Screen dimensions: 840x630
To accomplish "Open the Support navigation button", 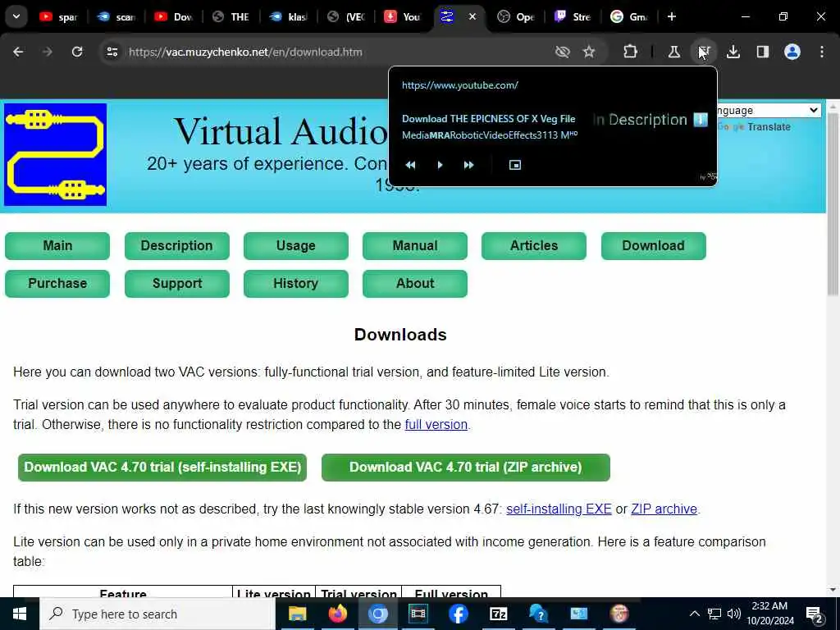I will tap(177, 283).
